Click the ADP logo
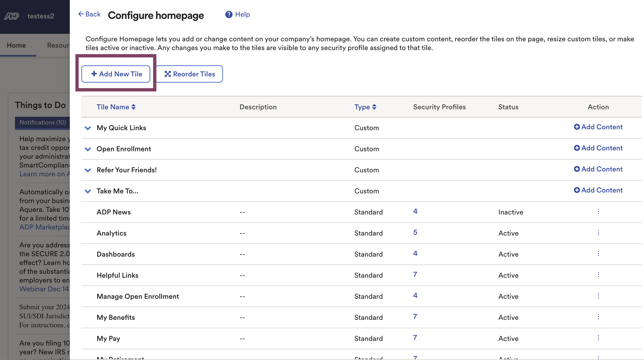 (11, 16)
